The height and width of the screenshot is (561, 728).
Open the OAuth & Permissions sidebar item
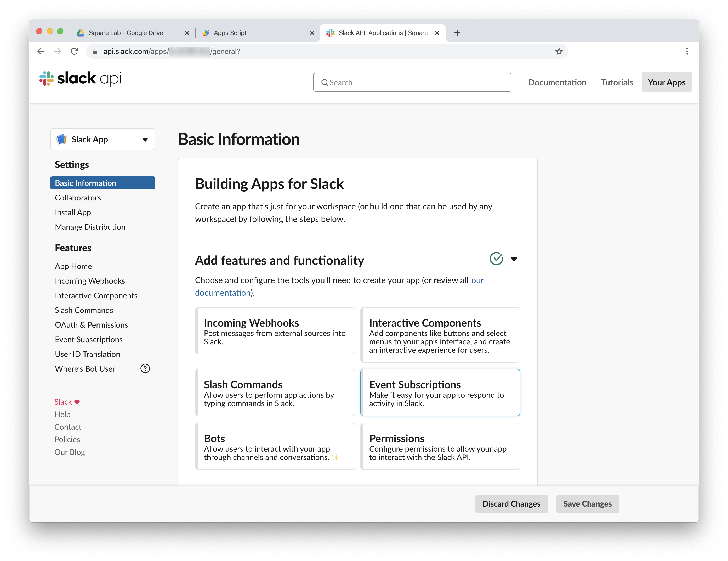(91, 324)
